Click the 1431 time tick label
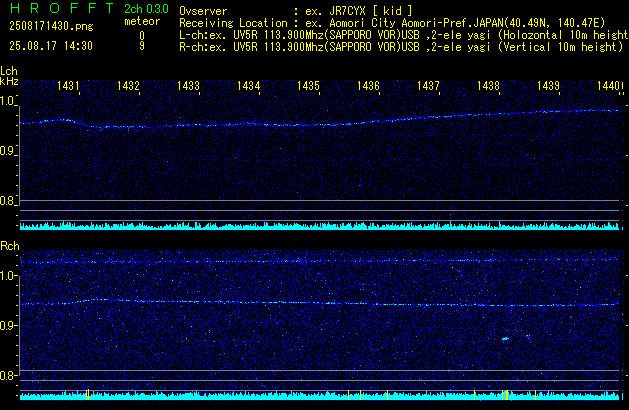 tap(68, 86)
